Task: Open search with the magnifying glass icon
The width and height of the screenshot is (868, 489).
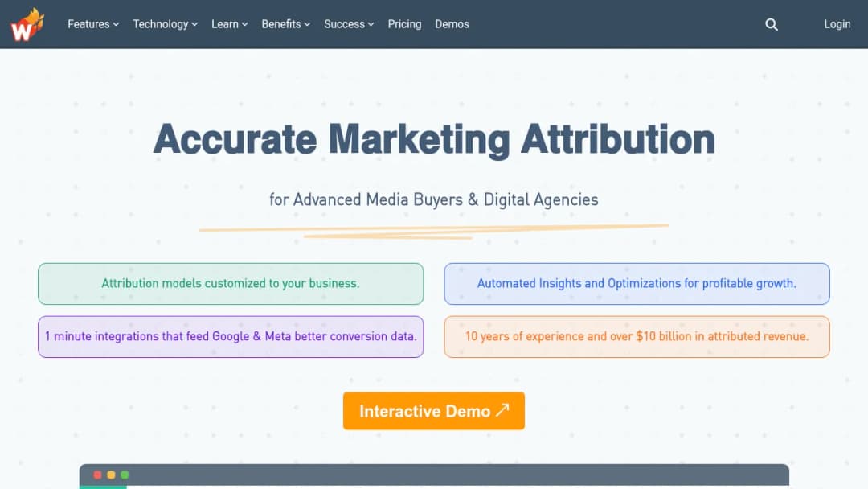Action: 771,24
